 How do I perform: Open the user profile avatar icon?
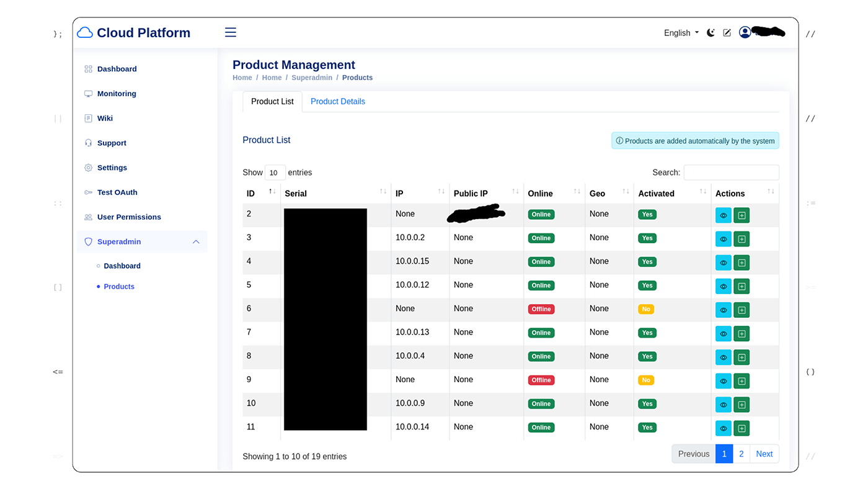(x=745, y=32)
